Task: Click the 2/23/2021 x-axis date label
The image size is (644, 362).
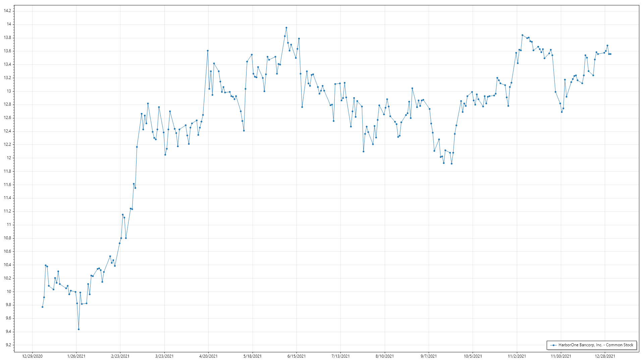Action: coord(120,356)
